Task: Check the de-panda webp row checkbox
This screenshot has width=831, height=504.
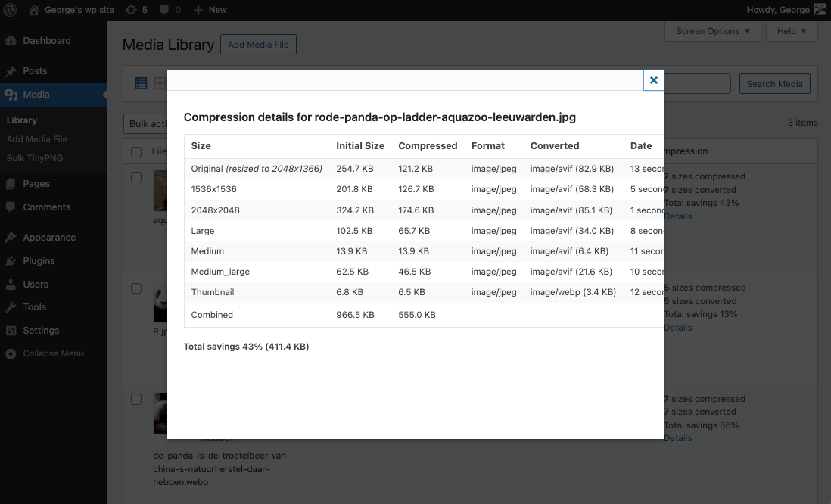Action: 136,399
